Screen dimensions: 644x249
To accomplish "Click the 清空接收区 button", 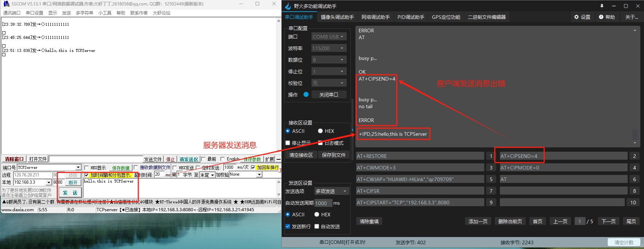I will pos(301,155).
